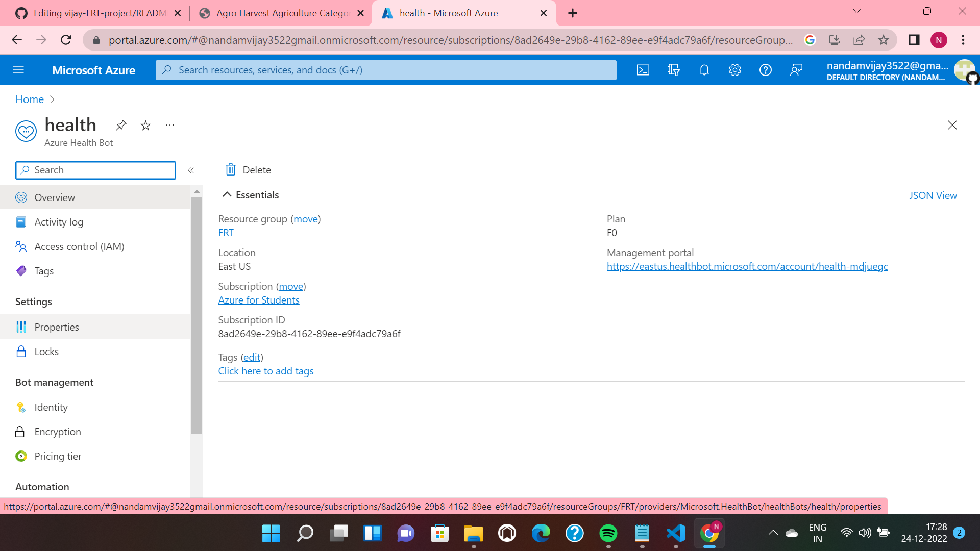Open more options ellipsis next to health
980x551 pixels.
point(170,125)
